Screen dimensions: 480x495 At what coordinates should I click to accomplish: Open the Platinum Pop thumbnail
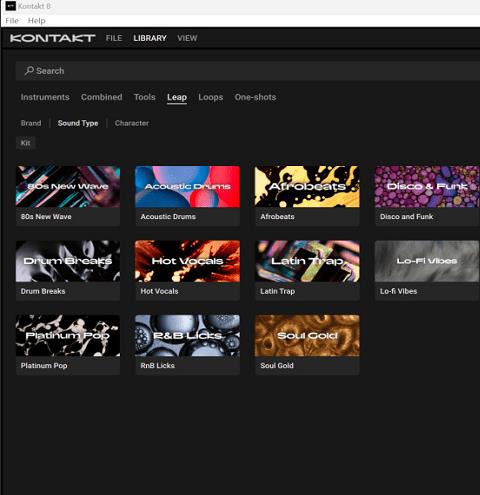(x=68, y=336)
